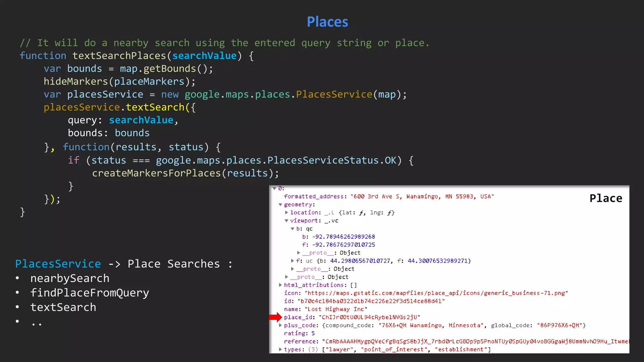This screenshot has height=362, width=644.
Task: Click the findPlaceFromQuery bullet item
Action: point(90,293)
